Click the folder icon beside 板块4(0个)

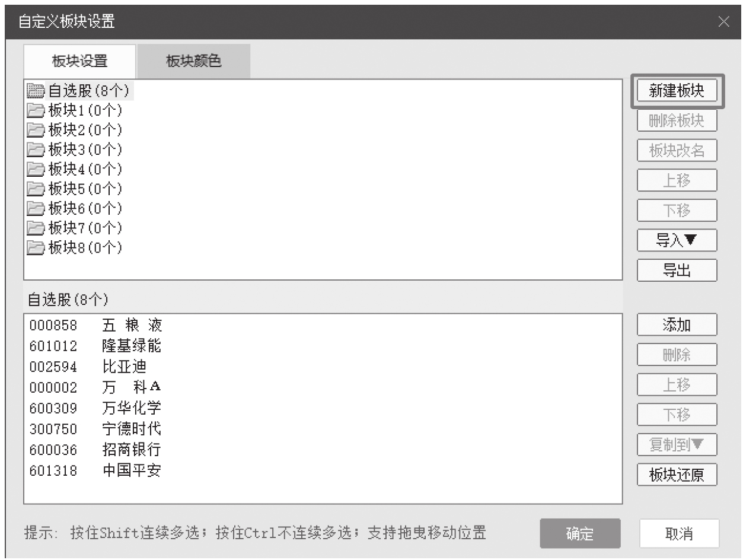(x=36, y=169)
